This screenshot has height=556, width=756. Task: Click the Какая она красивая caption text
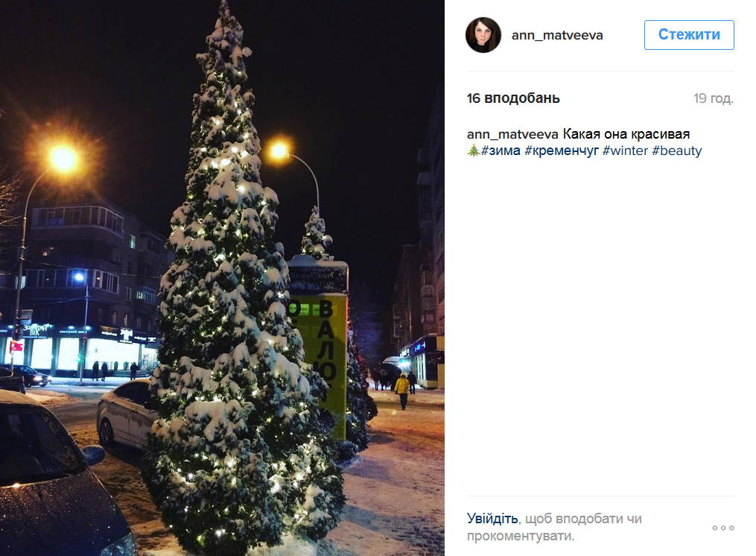(x=626, y=134)
